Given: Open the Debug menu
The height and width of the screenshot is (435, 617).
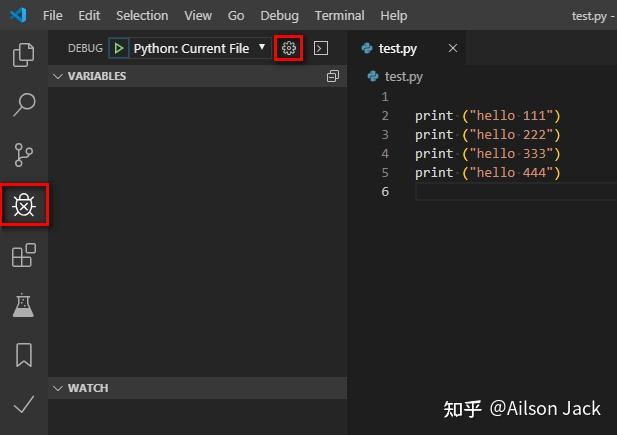Looking at the screenshot, I should (279, 15).
